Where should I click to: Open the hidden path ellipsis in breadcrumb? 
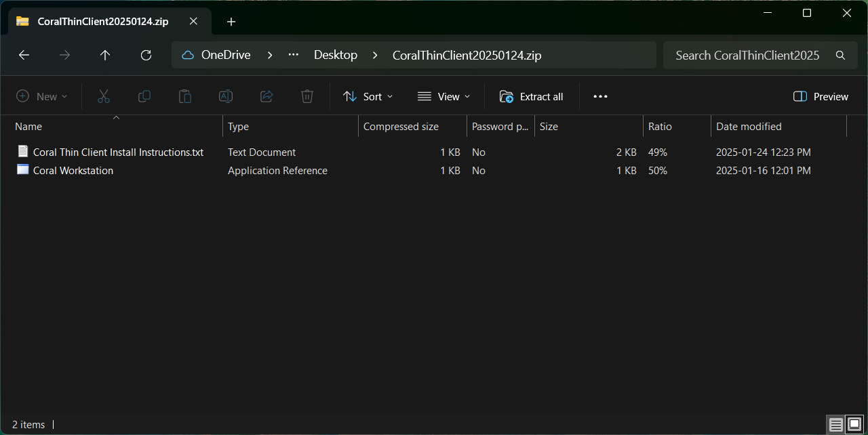[294, 55]
